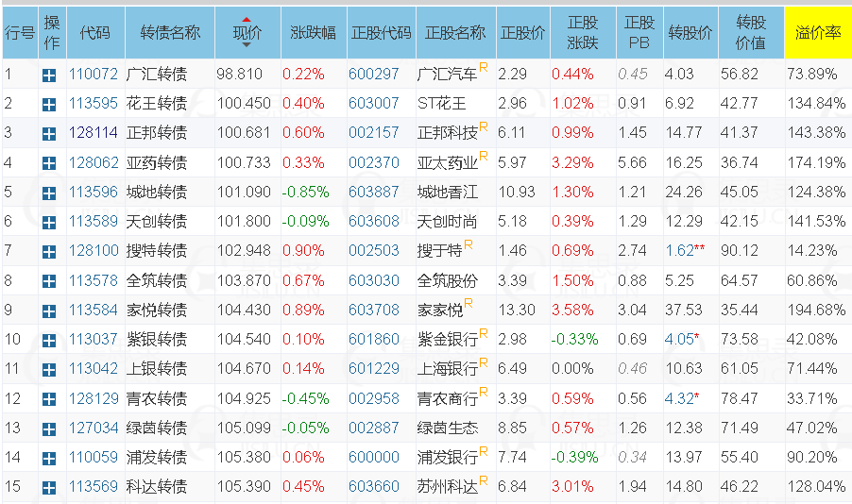This screenshot has height=504, width=852.
Task: Click plus icon next to 搜特转债
Action: coord(49,252)
